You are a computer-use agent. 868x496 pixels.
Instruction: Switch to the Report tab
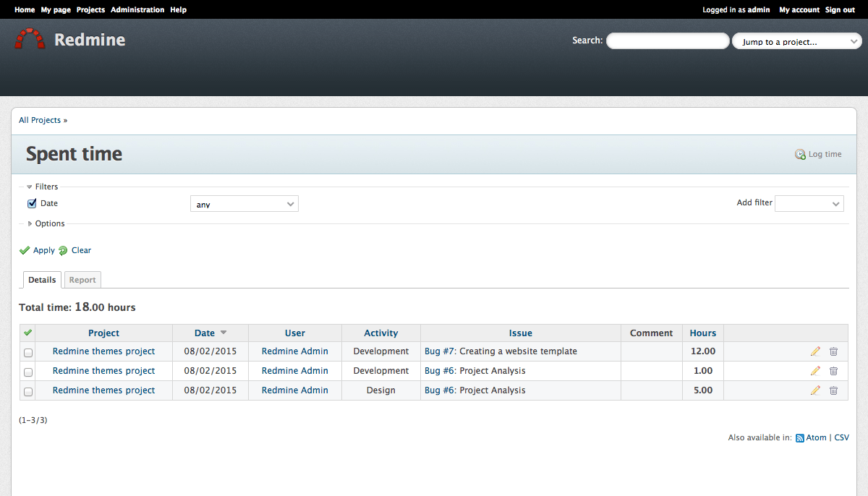pos(82,280)
